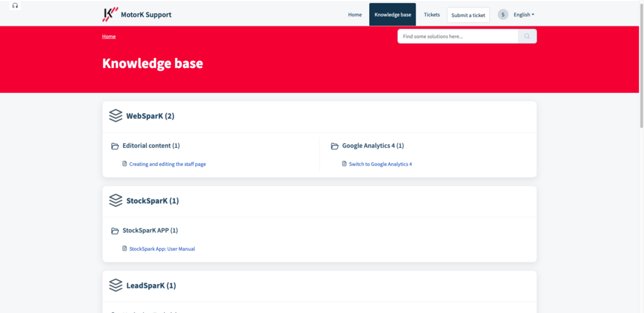
Task: Open the Tickets nav item
Action: click(x=431, y=14)
